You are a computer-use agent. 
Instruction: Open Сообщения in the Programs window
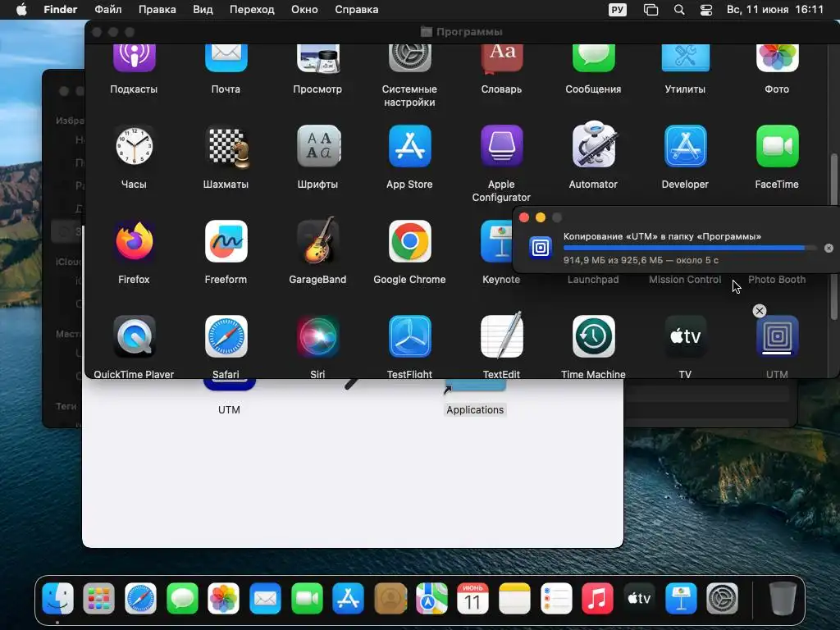click(x=593, y=58)
